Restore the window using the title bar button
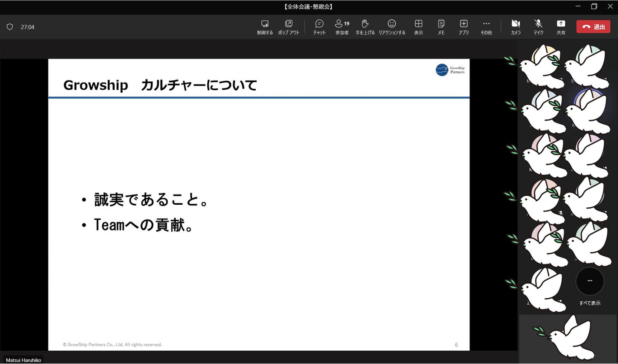Image resolution: width=618 pixels, height=364 pixels. click(x=594, y=6)
